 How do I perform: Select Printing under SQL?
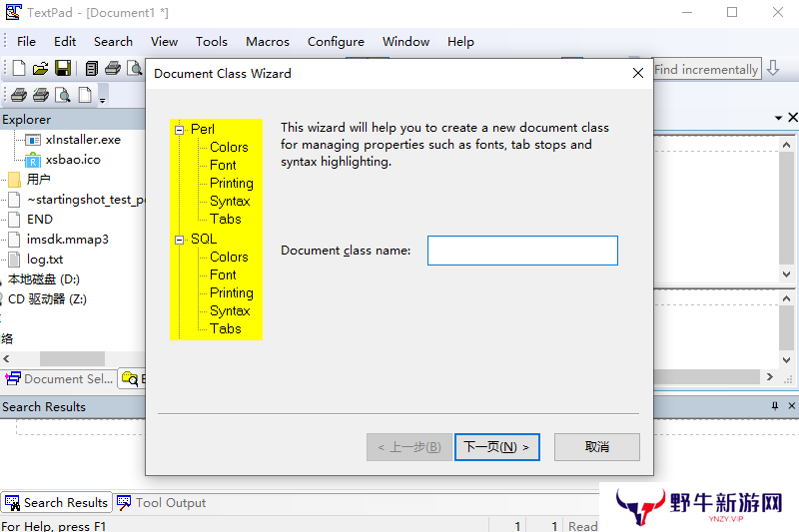click(232, 293)
